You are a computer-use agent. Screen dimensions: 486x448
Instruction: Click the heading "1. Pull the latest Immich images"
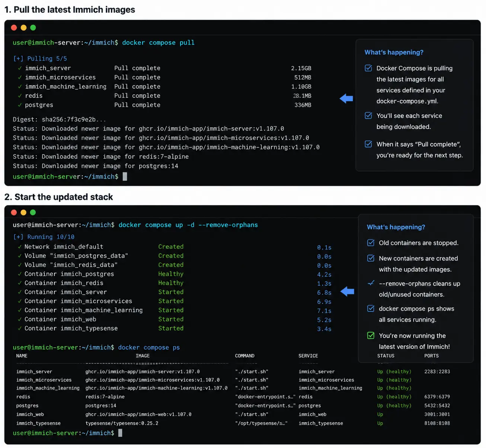[70, 10]
